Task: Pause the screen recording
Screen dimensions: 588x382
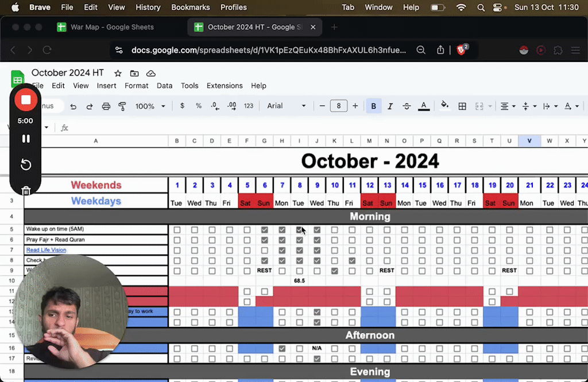Action: (25, 139)
